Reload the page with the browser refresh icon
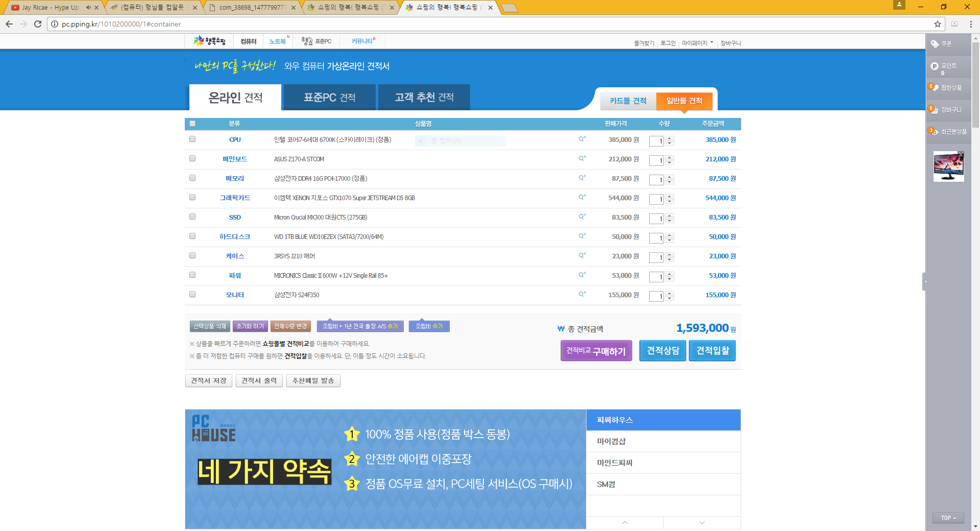The height and width of the screenshot is (531, 980). (38, 24)
